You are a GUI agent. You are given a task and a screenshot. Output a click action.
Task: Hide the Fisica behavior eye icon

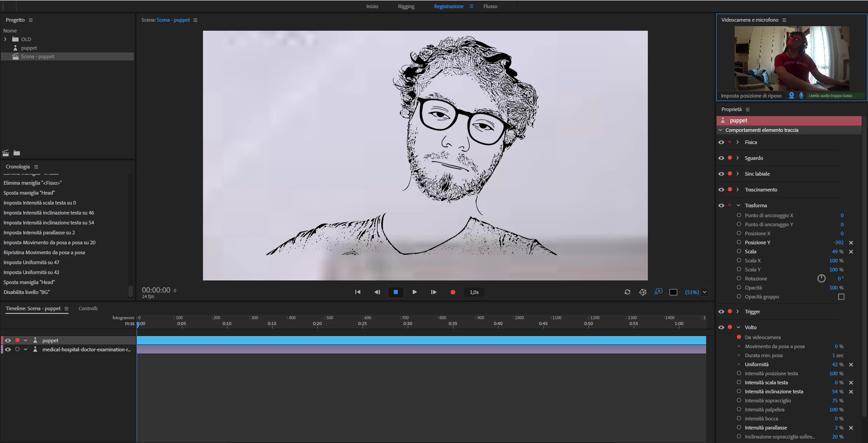click(721, 142)
